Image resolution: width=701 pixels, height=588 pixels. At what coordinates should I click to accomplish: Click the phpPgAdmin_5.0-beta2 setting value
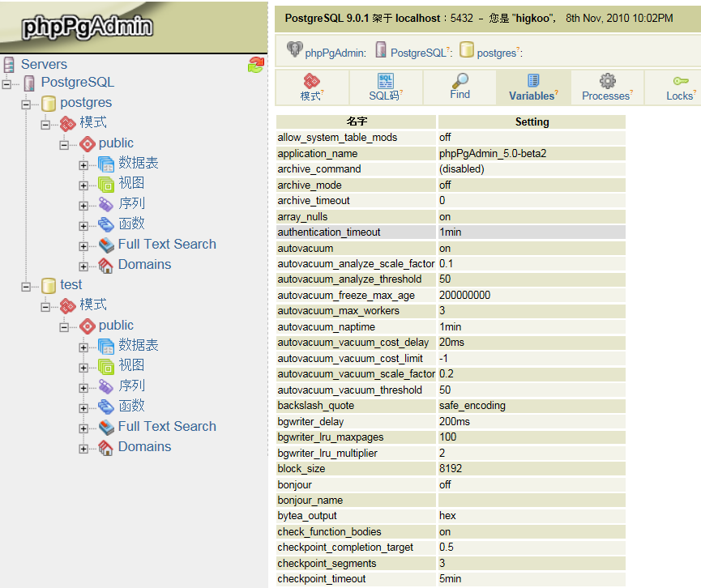tap(493, 154)
